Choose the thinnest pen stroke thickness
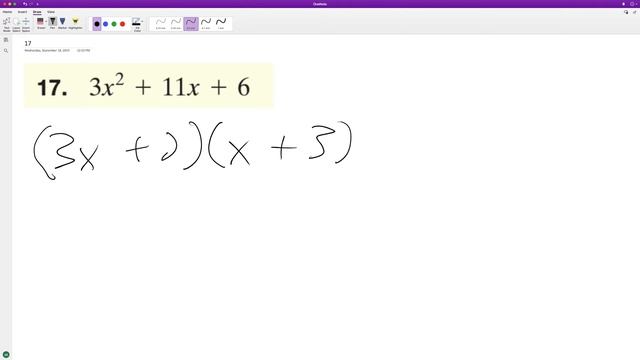The width and height of the screenshot is (640, 360). click(x=161, y=24)
